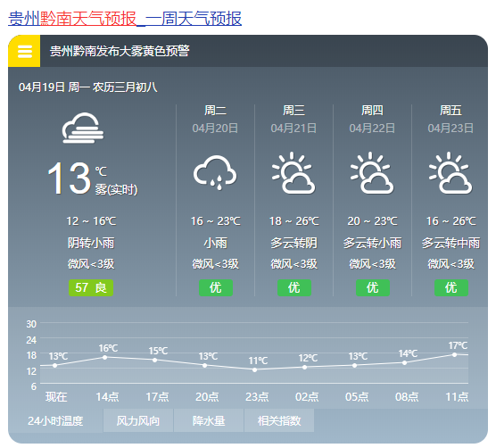Click the large 13 current temperature reading

click(70, 178)
